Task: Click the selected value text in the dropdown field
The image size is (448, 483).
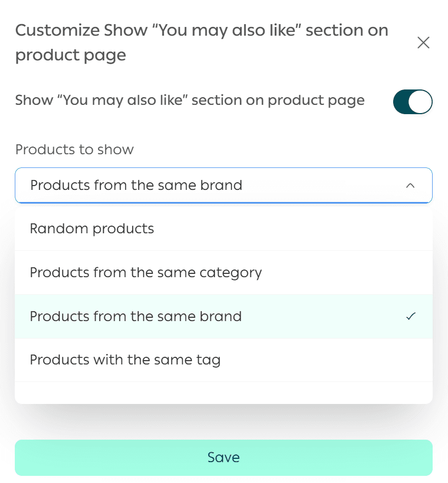Action: click(136, 186)
